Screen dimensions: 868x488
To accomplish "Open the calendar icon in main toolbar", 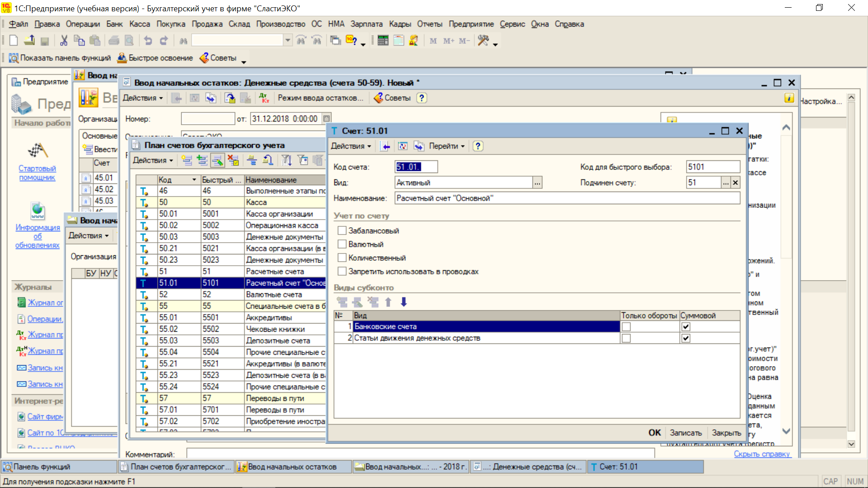I will (398, 41).
